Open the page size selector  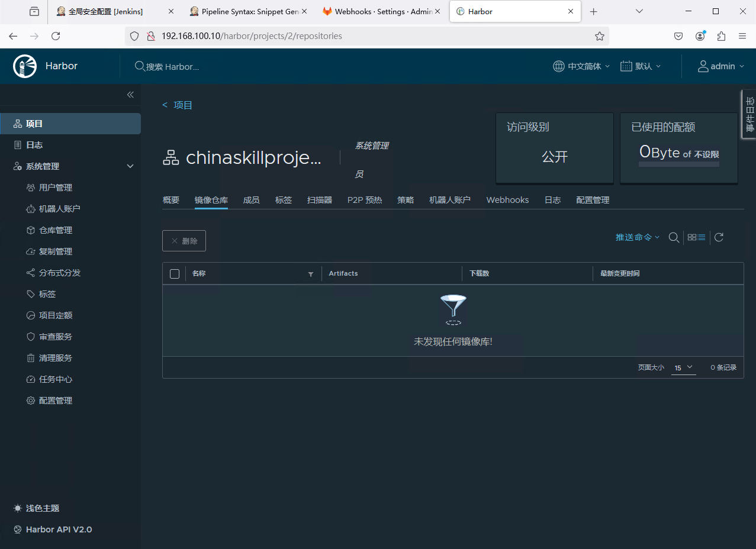click(683, 367)
